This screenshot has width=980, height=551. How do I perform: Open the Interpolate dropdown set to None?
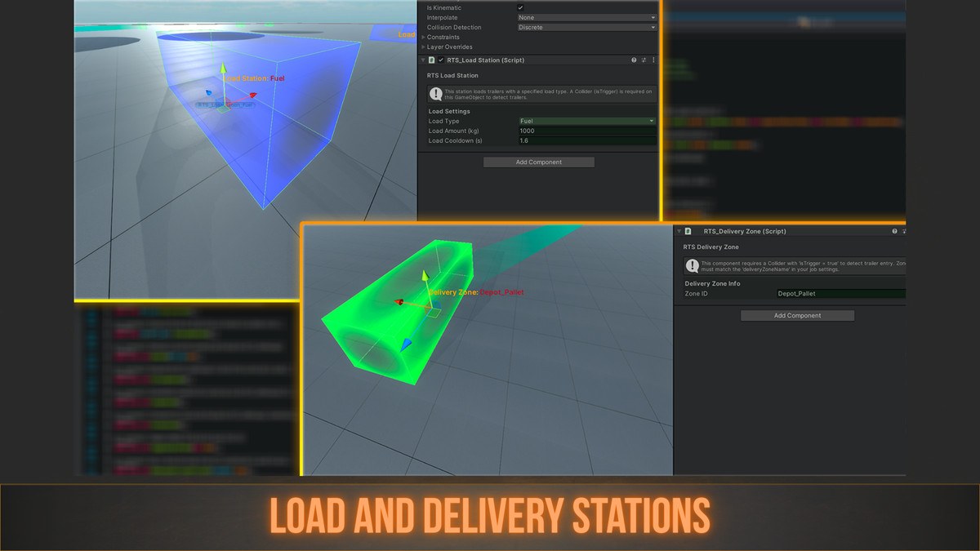tap(587, 17)
